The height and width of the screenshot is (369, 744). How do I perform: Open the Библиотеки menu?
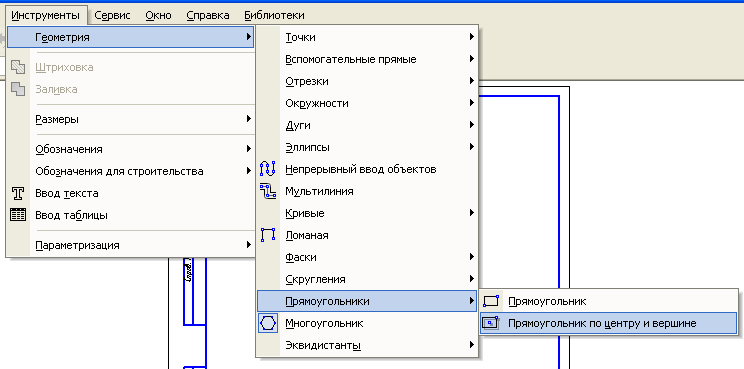tap(274, 15)
